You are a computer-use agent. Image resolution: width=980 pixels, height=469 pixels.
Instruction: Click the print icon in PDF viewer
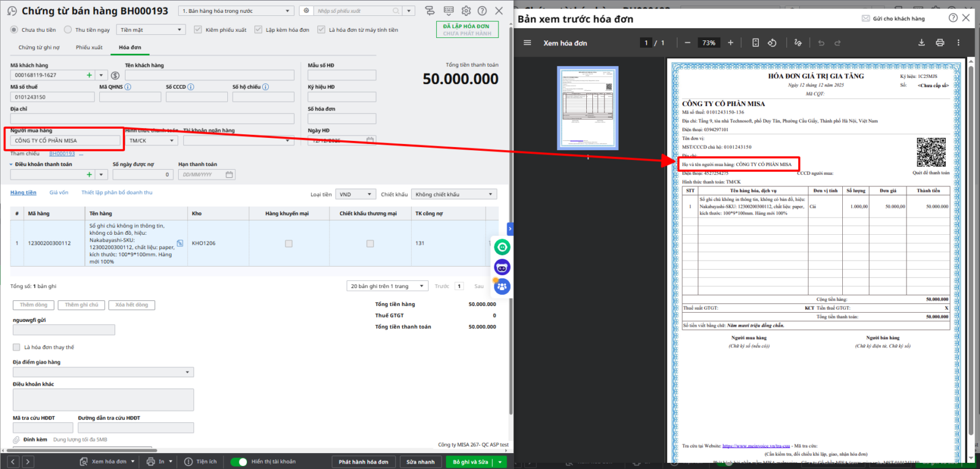point(940,43)
